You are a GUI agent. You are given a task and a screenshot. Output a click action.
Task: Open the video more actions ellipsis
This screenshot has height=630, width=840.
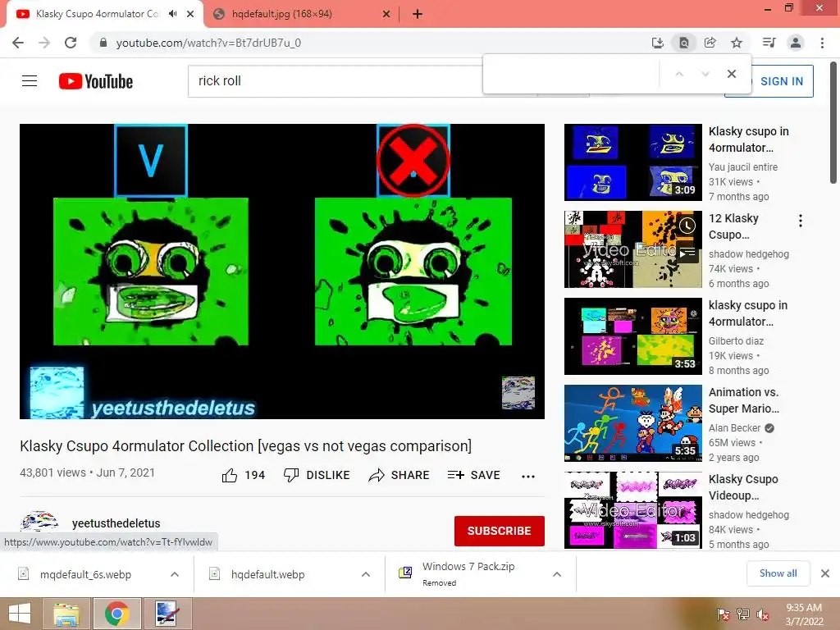coord(528,477)
